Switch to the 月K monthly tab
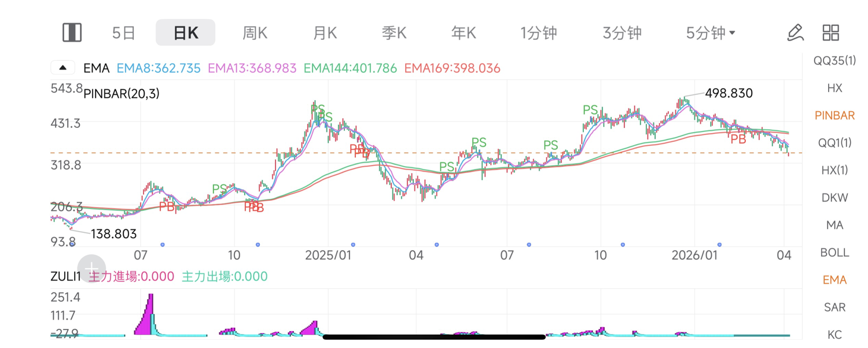Image resolution: width=868 pixels, height=348 pixels. coord(325,33)
